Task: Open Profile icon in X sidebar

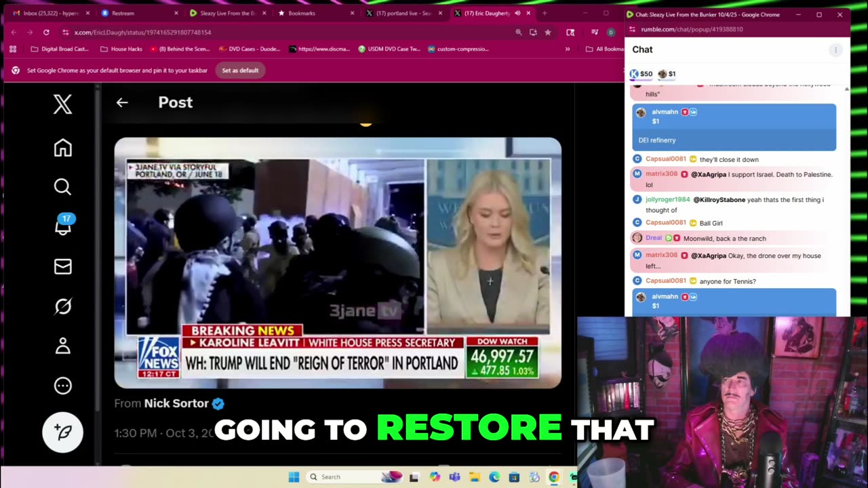Action: pyautogui.click(x=62, y=346)
